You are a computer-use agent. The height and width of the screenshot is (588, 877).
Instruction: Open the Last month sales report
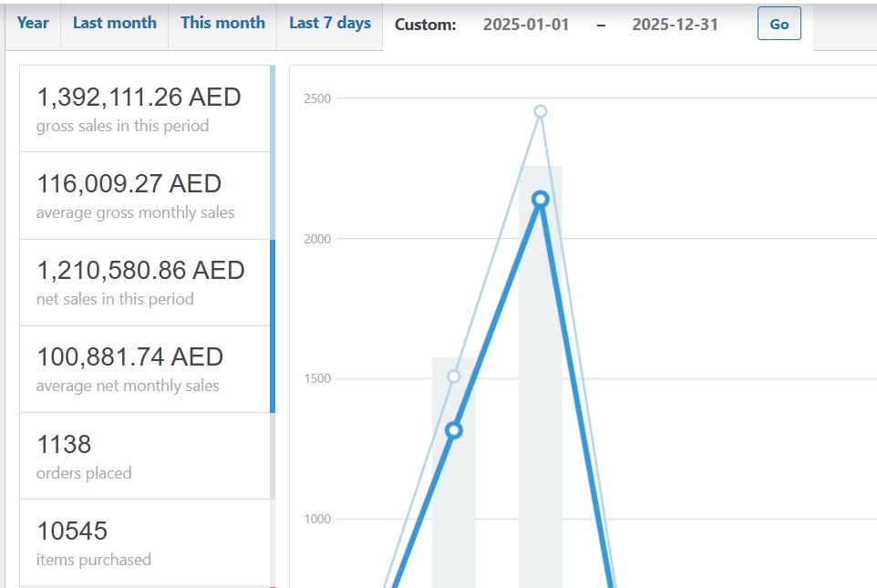pos(114,23)
